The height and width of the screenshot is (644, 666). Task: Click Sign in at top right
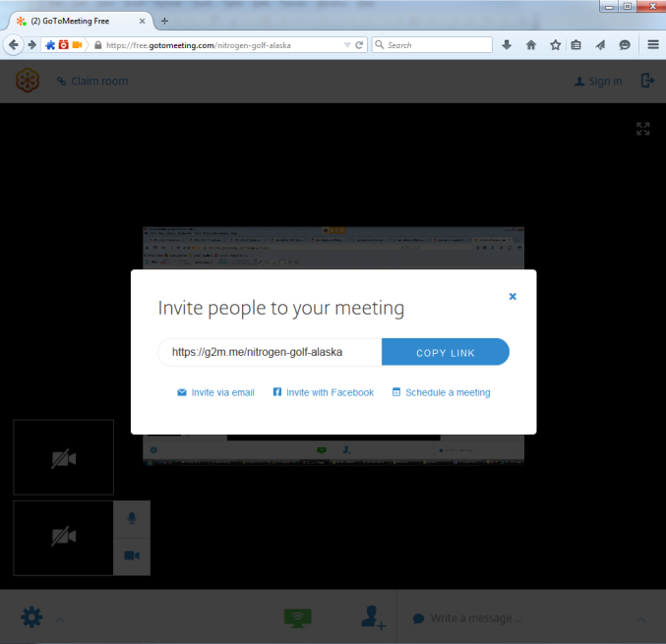[x=598, y=81]
